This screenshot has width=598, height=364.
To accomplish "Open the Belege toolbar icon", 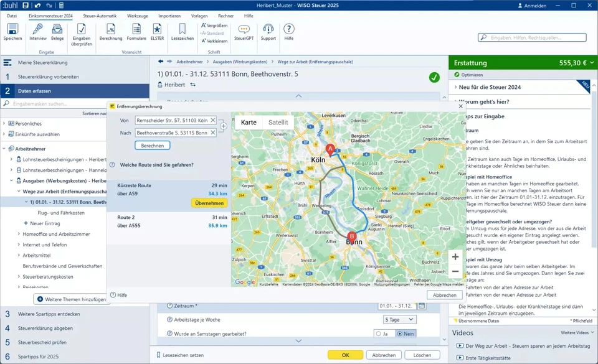I will [57, 29].
